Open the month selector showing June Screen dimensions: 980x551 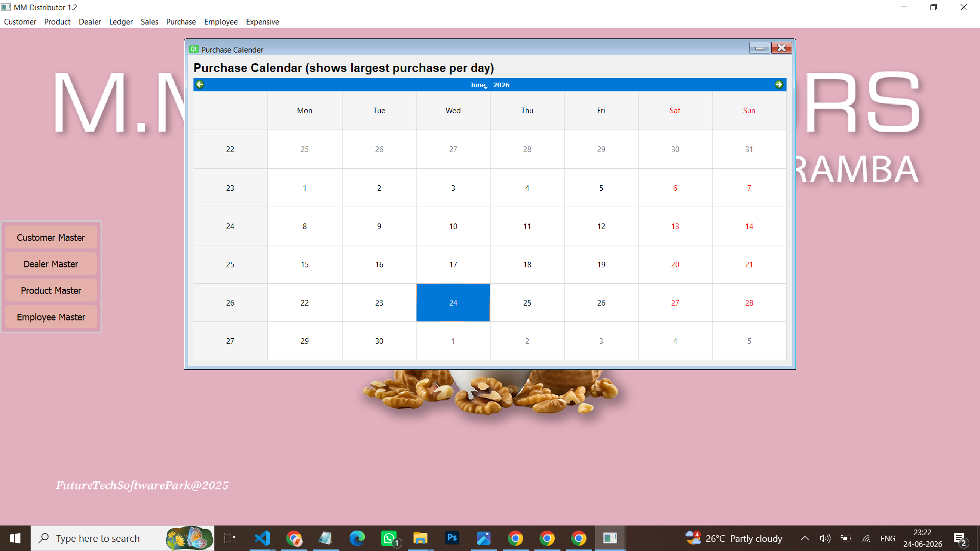(478, 85)
